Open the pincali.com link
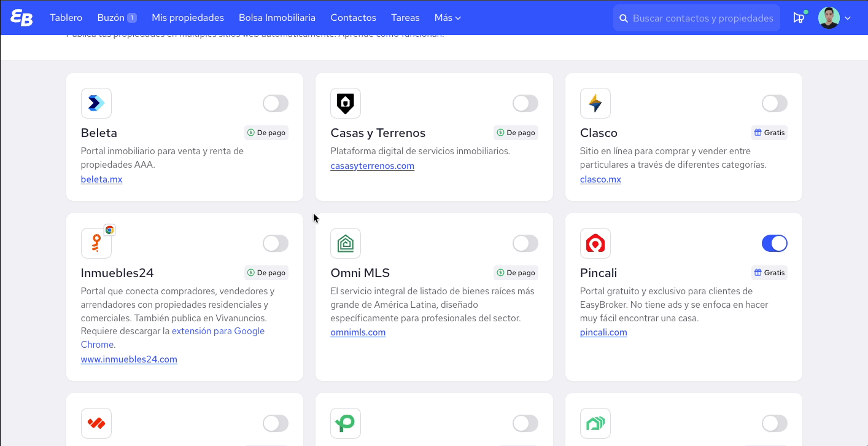This screenshot has width=868, height=446. pos(603,332)
